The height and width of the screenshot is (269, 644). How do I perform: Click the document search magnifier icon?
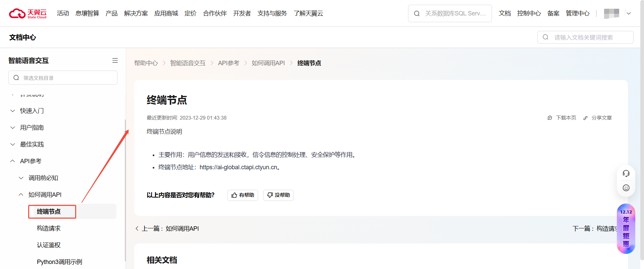click(546, 37)
